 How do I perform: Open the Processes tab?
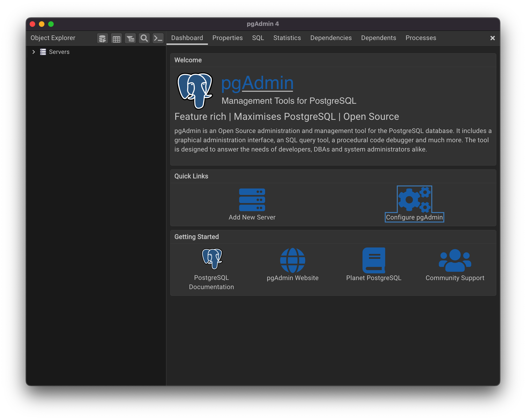pos(421,38)
